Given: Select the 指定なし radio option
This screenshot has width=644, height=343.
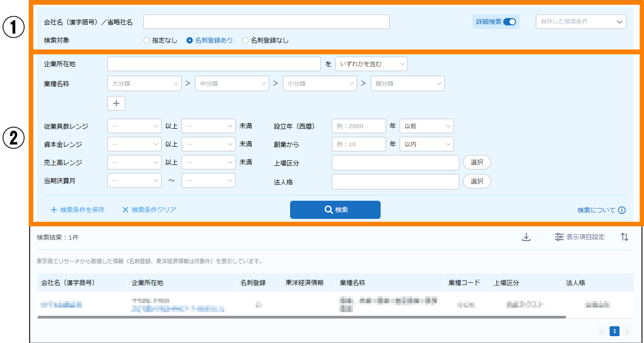Looking at the screenshot, I should pos(147,40).
